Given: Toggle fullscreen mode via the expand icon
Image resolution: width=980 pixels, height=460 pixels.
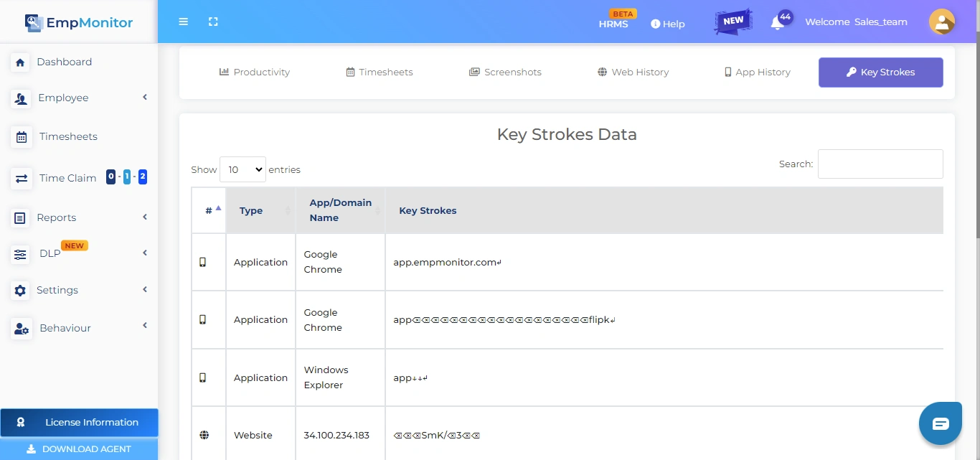Looking at the screenshot, I should pos(213,22).
